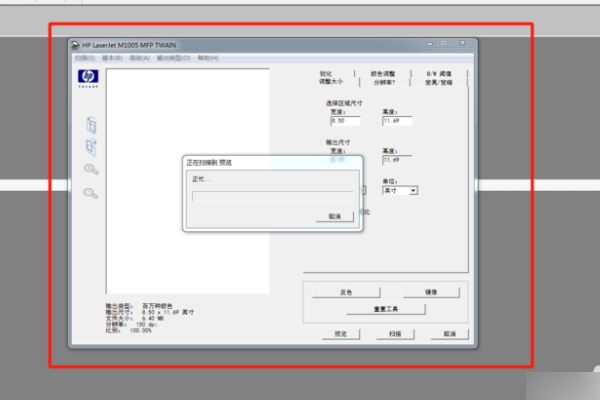Image resolution: width=600 pixels, height=400 pixels.
Task: Click the scanner icon in title bar
Action: click(x=75, y=45)
